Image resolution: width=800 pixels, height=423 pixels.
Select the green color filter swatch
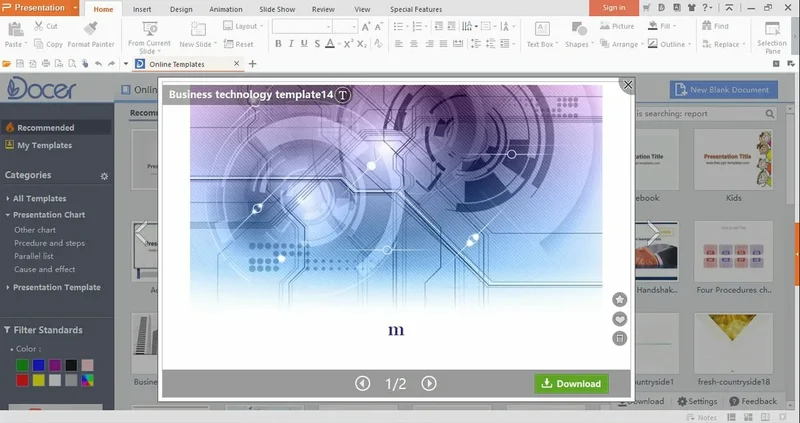coord(23,365)
